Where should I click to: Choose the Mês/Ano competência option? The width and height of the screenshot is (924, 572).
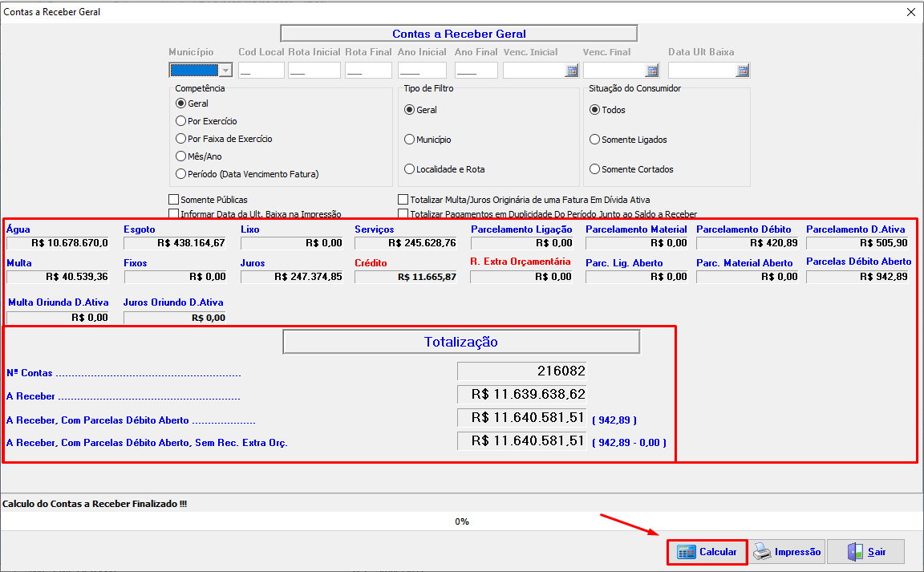[x=181, y=156]
